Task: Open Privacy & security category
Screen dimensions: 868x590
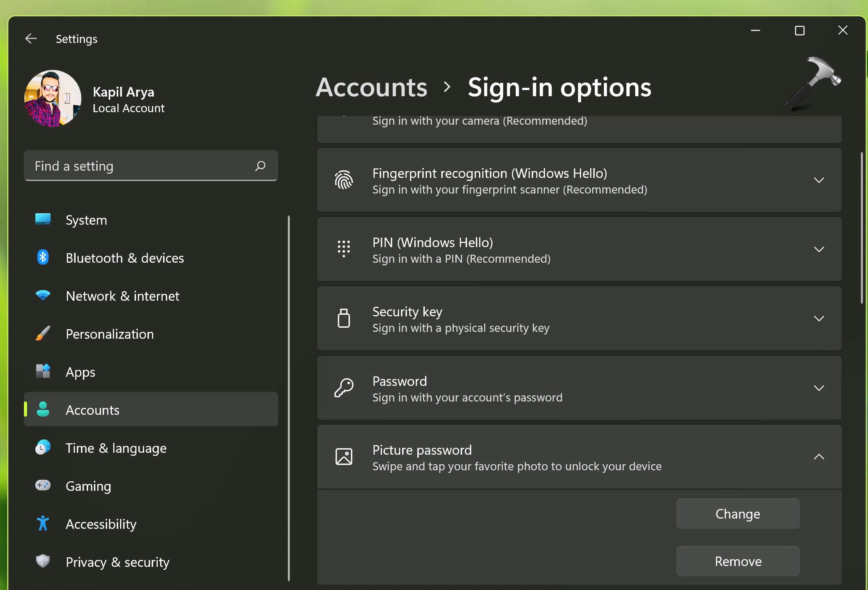Action: click(117, 562)
